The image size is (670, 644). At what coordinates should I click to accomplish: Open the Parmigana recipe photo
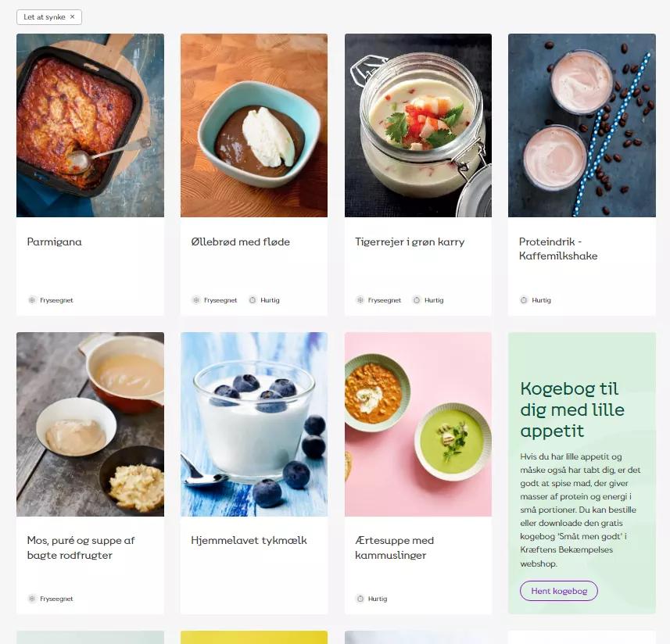(x=90, y=125)
